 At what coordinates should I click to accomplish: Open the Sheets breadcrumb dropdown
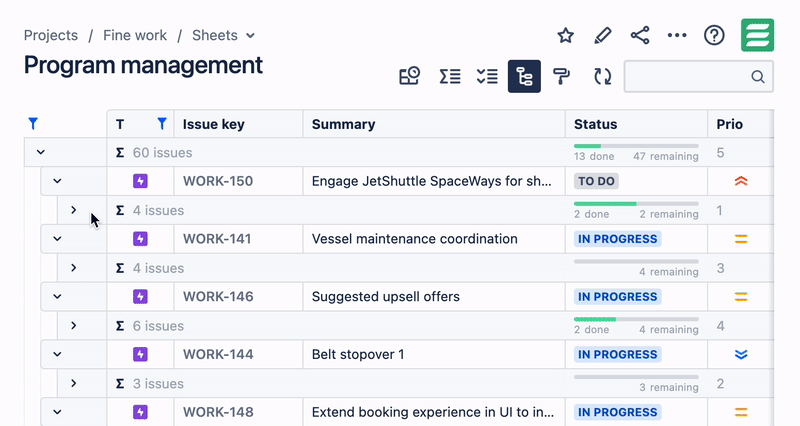coord(223,35)
